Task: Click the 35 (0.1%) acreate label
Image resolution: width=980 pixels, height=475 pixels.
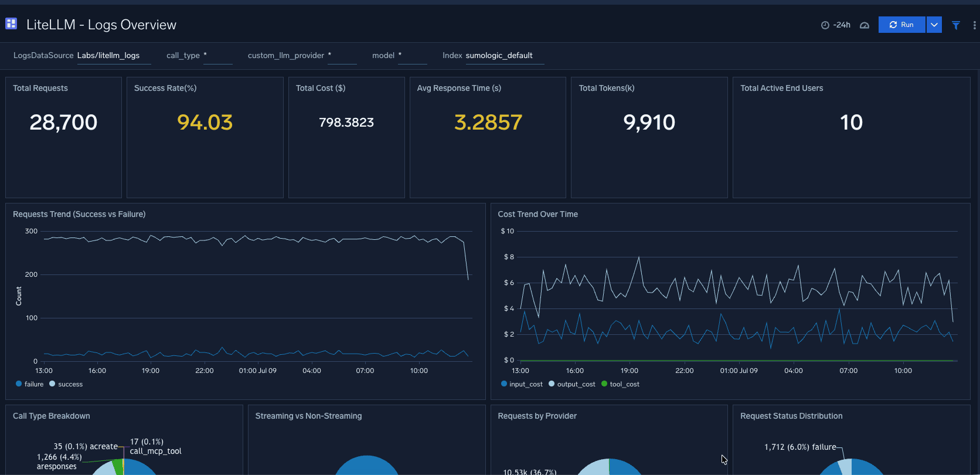Action: point(86,446)
